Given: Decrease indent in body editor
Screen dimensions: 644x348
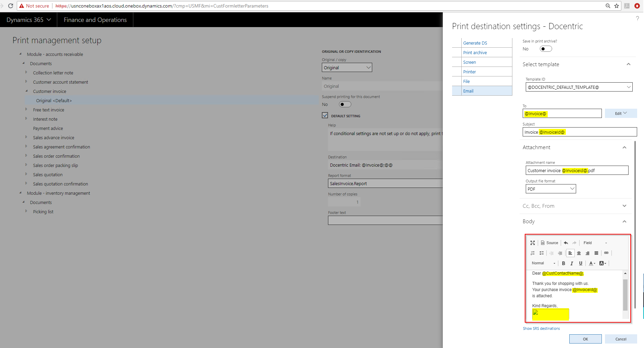Looking at the screenshot, I should tap(551, 253).
